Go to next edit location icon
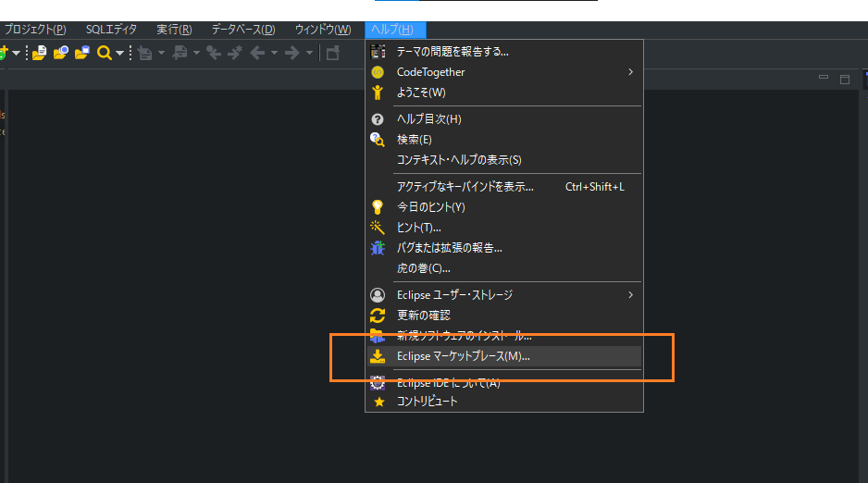The height and width of the screenshot is (483, 868). [235, 53]
